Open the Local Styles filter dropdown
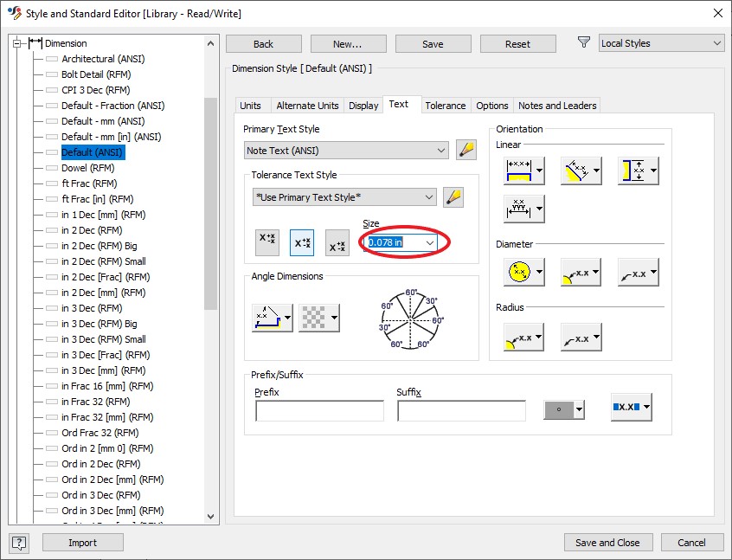The width and height of the screenshot is (732, 560). coord(662,43)
